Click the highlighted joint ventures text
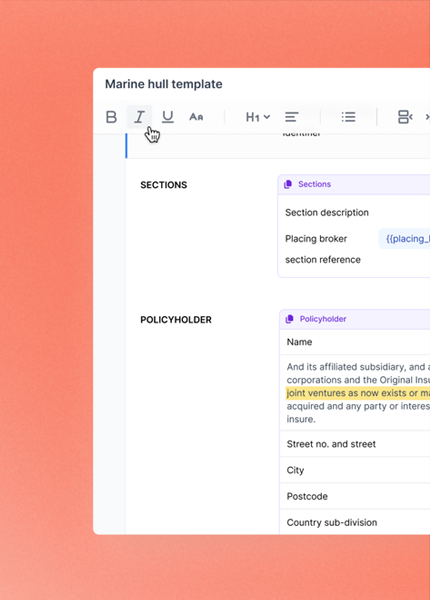430x600 pixels. pos(358,393)
